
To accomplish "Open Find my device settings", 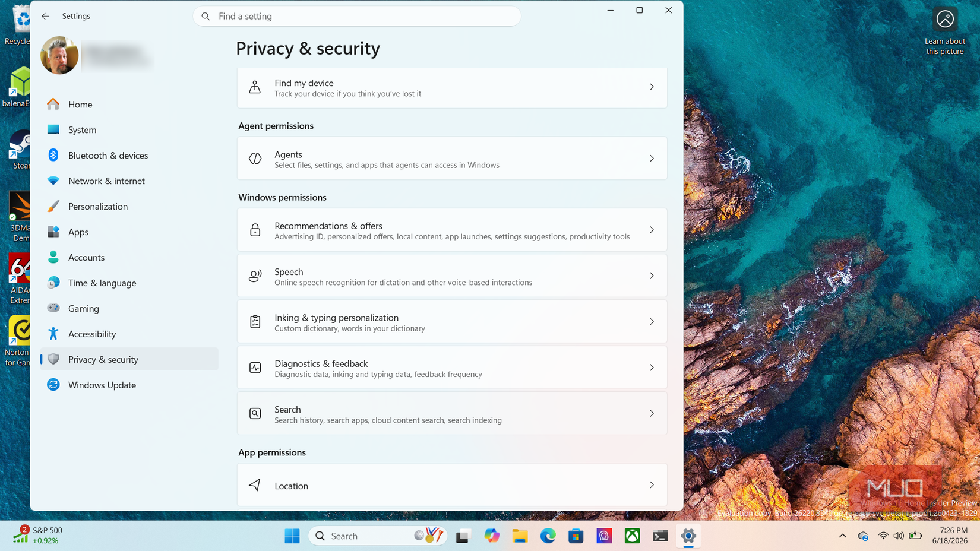I will click(x=452, y=87).
